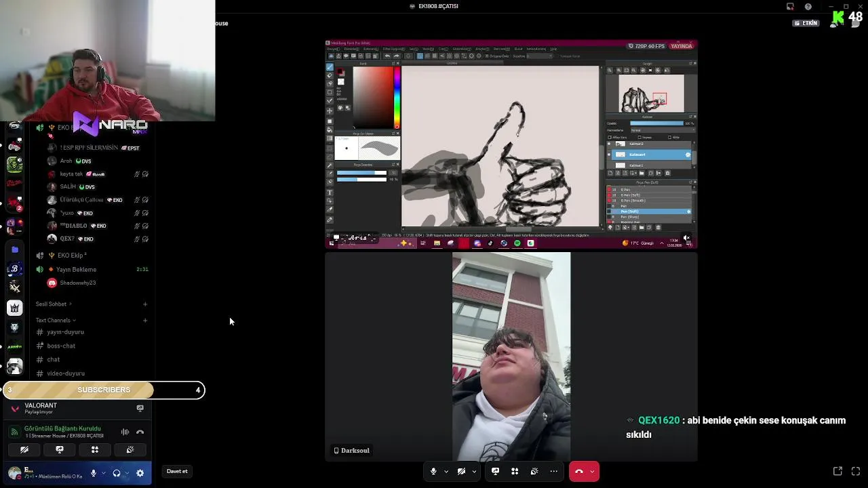Screen dimensions: 868x488
Task: Open help icon in title bar
Action: pyautogui.click(x=808, y=6)
